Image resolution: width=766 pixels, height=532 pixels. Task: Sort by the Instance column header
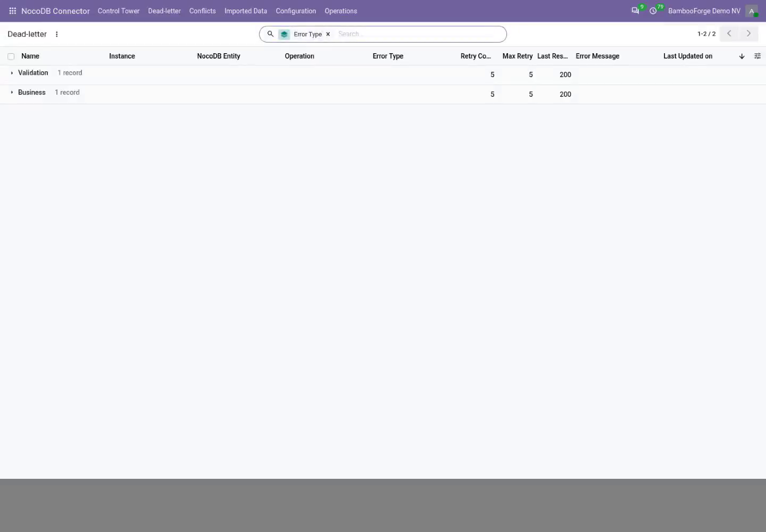tap(122, 56)
